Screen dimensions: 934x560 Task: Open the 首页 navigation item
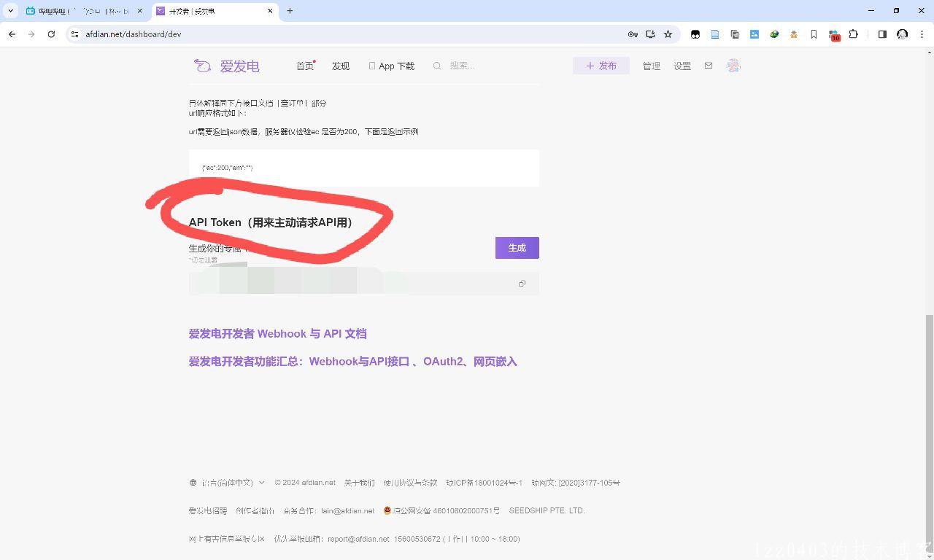tap(305, 66)
